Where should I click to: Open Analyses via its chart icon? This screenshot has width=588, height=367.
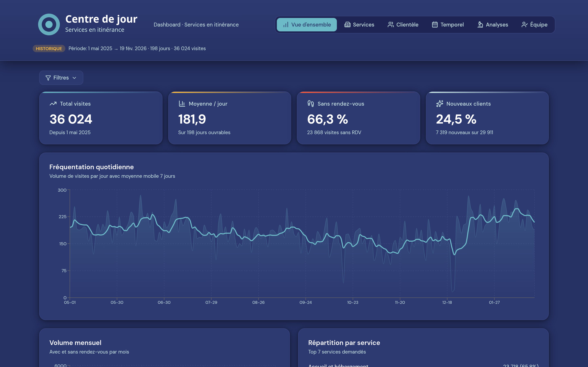click(x=480, y=24)
